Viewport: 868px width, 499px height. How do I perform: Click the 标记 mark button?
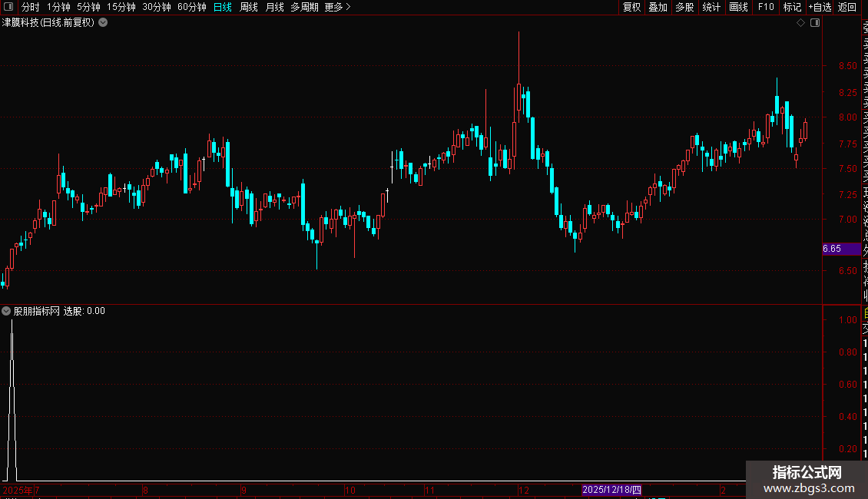tap(792, 7)
